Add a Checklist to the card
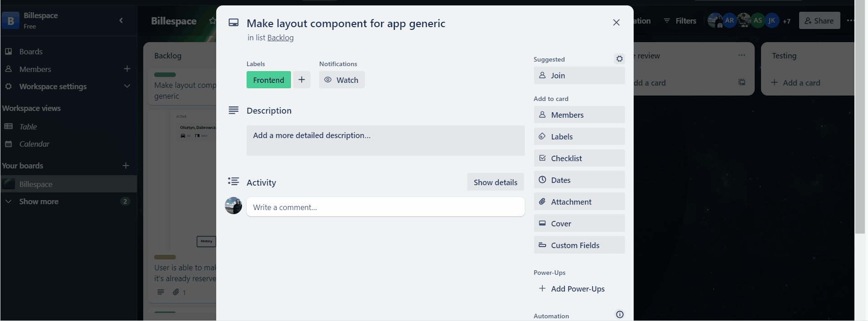 [x=579, y=158]
